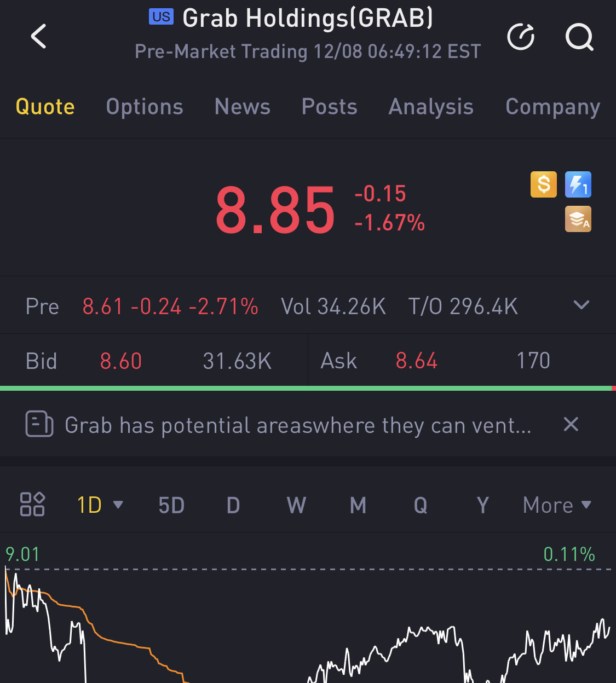Tap the back arrow icon
Image resolution: width=616 pixels, height=683 pixels.
click(x=39, y=37)
